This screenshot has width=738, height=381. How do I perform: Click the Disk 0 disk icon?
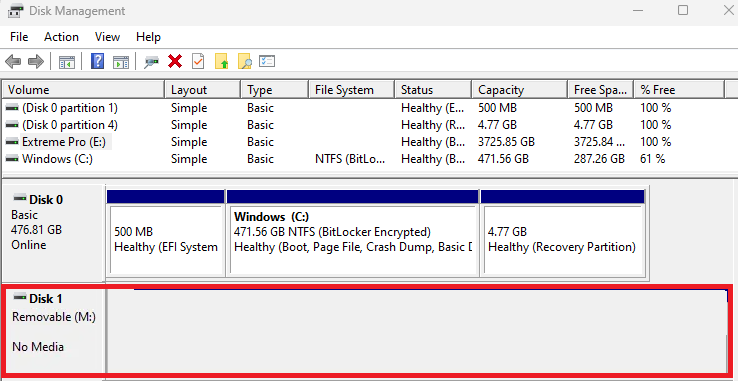(x=20, y=197)
